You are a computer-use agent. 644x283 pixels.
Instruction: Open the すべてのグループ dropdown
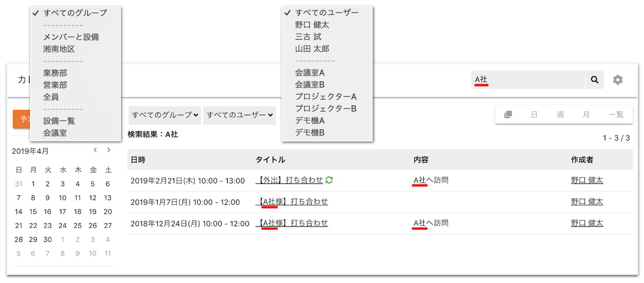coord(165,115)
